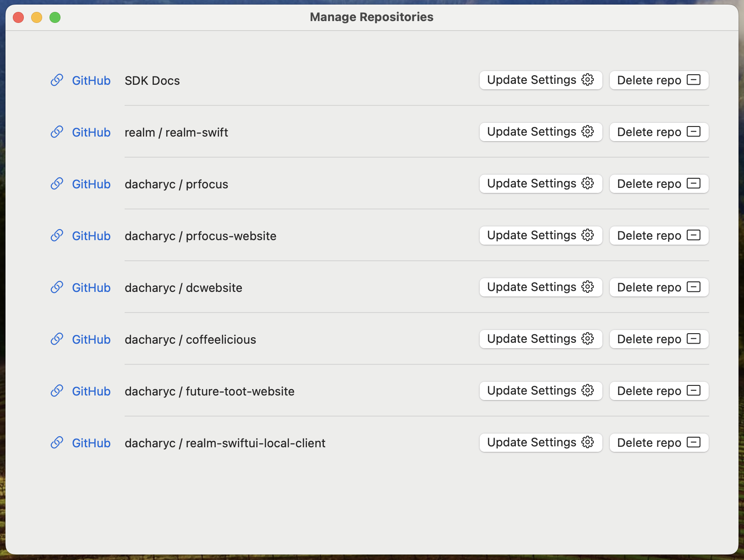
Task: Update Settings for dacharyc / dcwebsite
Action: click(541, 287)
